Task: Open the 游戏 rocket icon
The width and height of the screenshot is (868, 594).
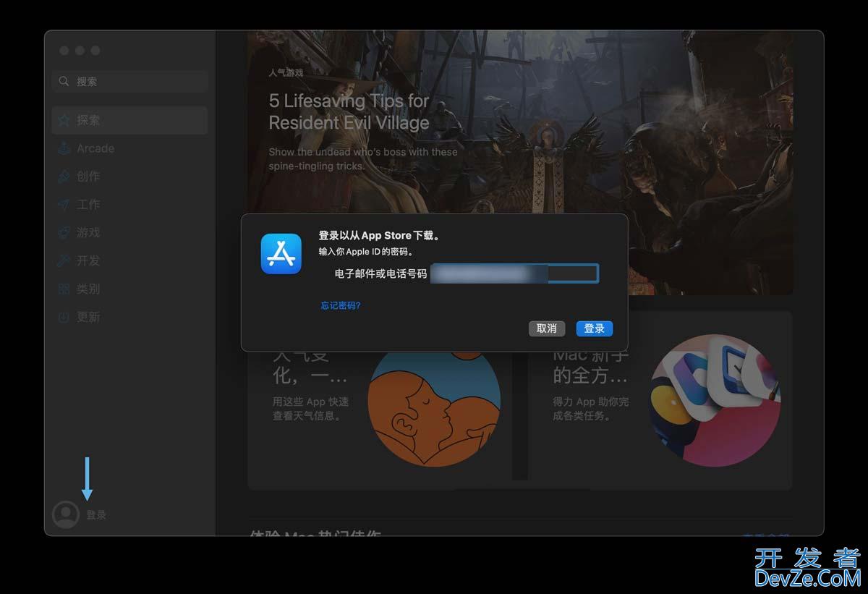Action: tap(64, 233)
